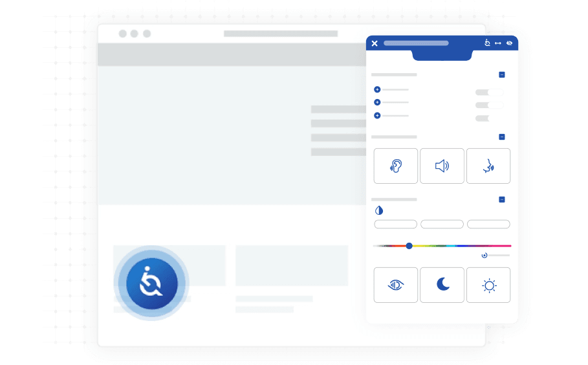Select the speaking face voice tile
The width and height of the screenshot is (588, 365).
coord(488,166)
